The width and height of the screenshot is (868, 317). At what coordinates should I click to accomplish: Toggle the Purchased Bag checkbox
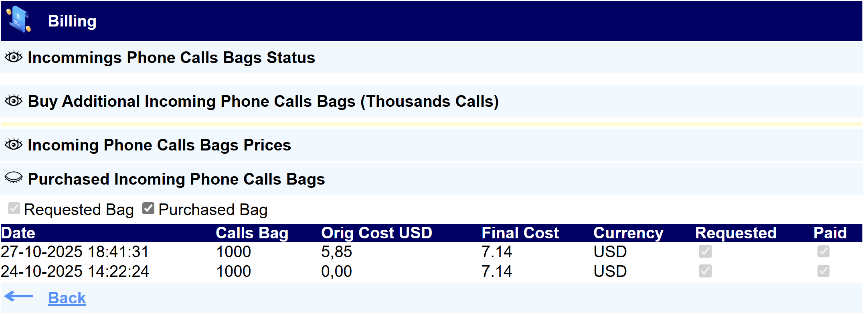coord(148,208)
